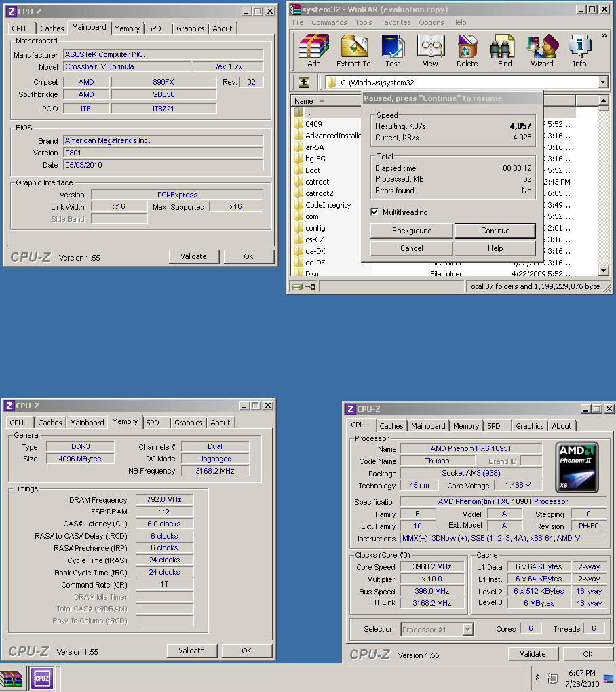The width and height of the screenshot is (616, 692).
Task: Cancel the WinRAR benchmark dialog
Action: [412, 248]
